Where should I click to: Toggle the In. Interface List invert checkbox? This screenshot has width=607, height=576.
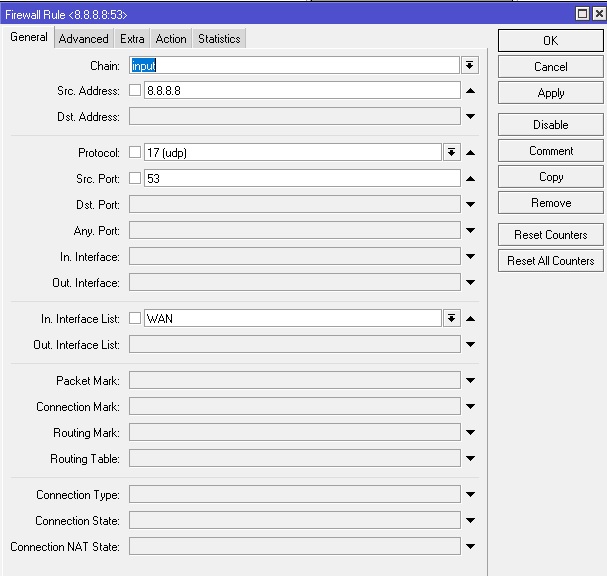click(135, 318)
